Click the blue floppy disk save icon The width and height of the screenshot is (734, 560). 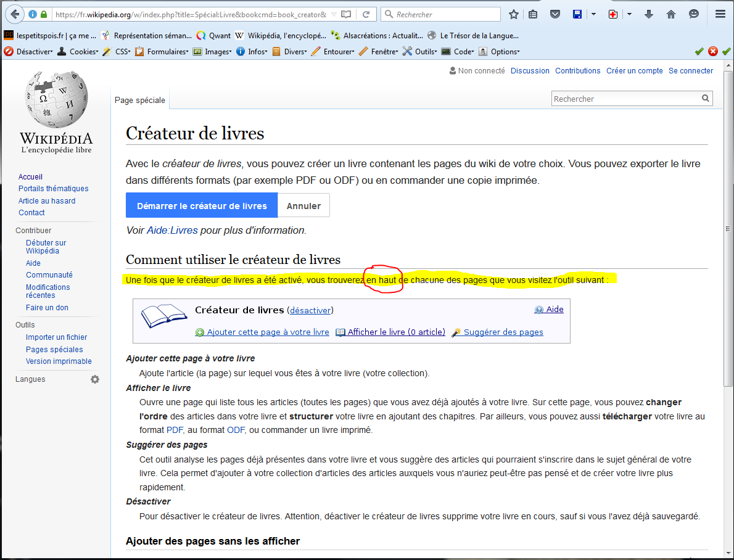pos(577,14)
